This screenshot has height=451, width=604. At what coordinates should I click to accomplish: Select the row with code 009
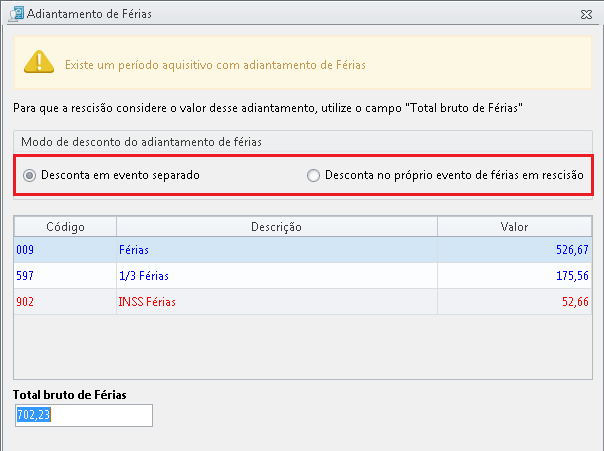click(303, 250)
